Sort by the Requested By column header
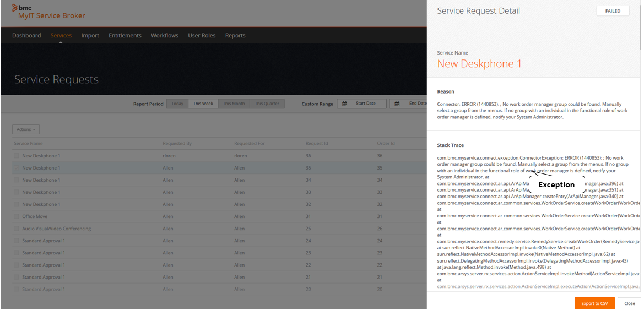644x310 pixels. [x=177, y=143]
